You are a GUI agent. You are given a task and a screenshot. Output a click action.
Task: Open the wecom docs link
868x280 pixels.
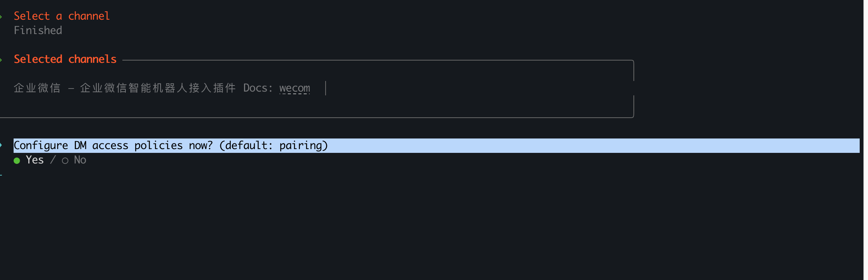[295, 88]
